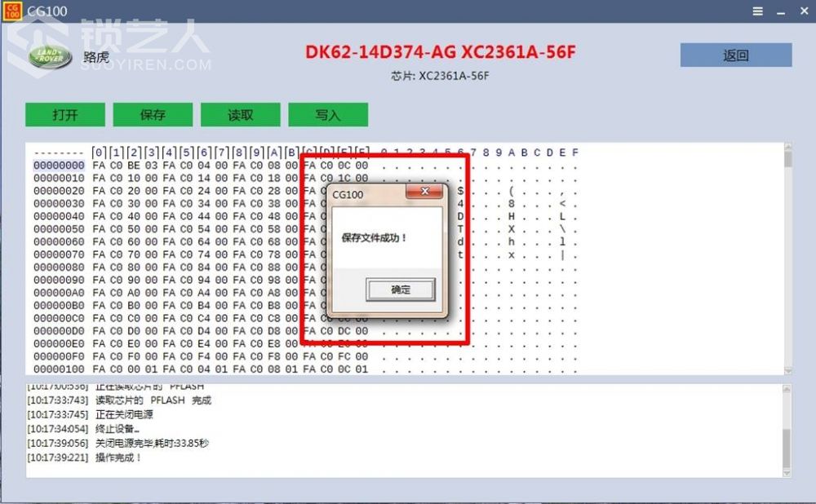Click the log panel scrollbar up arrow

(x=787, y=389)
